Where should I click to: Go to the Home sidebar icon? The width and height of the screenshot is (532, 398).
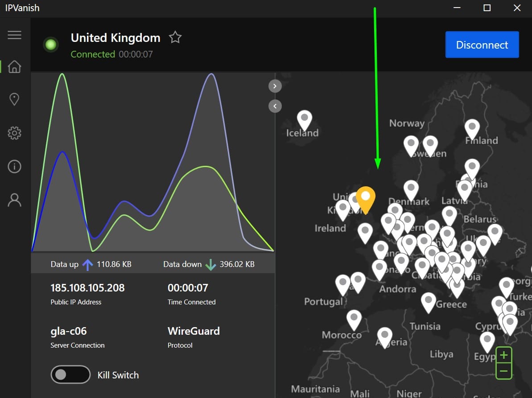[15, 67]
